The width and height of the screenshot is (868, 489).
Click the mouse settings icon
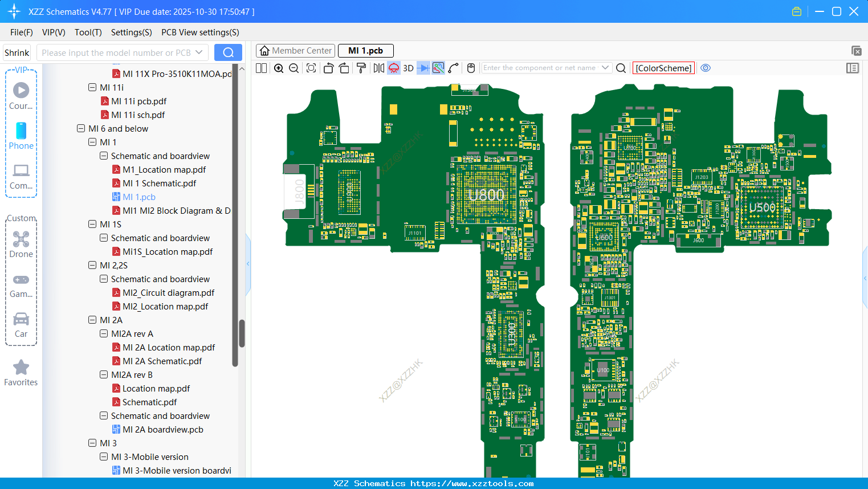point(471,68)
